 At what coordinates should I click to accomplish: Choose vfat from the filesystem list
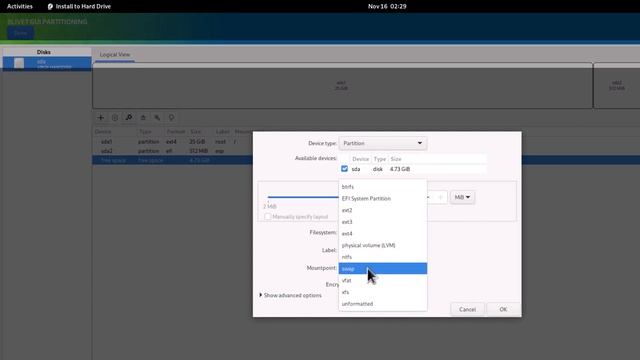point(383,280)
